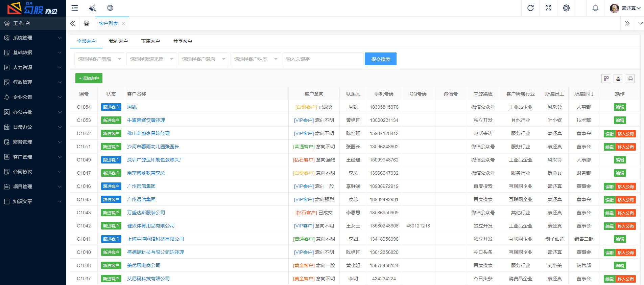Viewport: 644px width, 285px height.
Task: Expand the 知识文章 menu
Action: point(33,201)
